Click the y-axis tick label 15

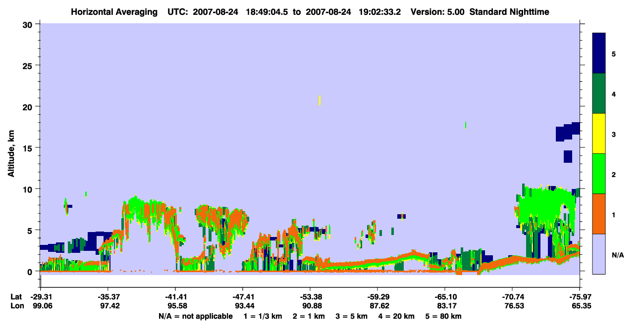[28, 148]
